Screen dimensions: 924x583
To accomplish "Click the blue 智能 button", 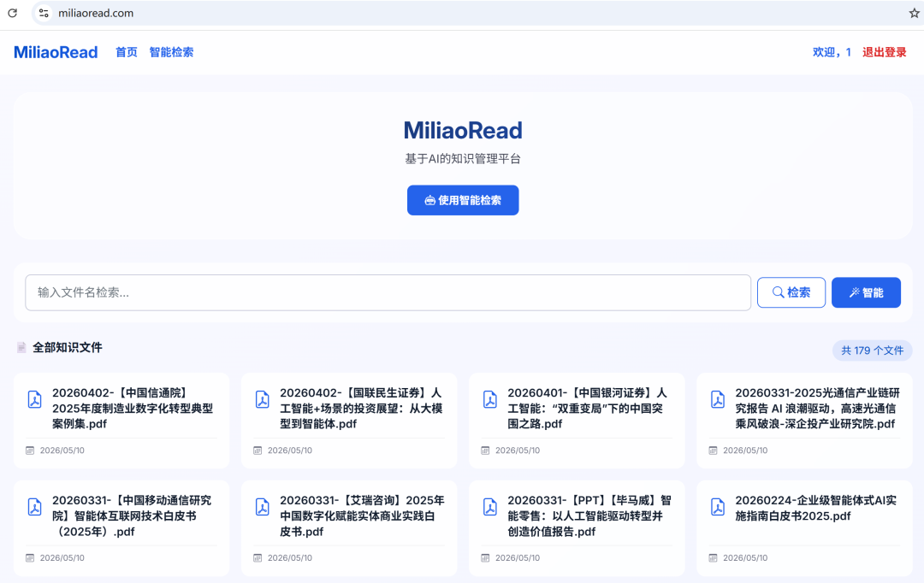I will coord(866,292).
